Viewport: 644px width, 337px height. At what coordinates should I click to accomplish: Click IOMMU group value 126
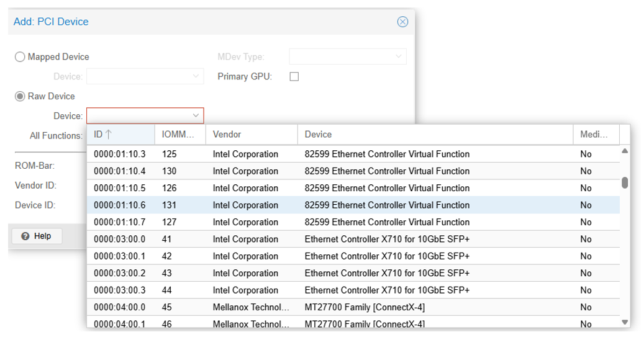coord(169,189)
